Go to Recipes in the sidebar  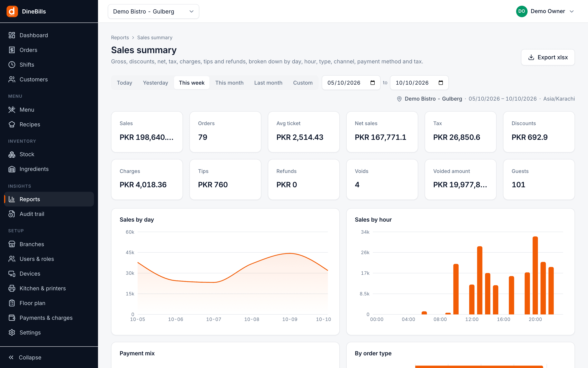(49, 124)
